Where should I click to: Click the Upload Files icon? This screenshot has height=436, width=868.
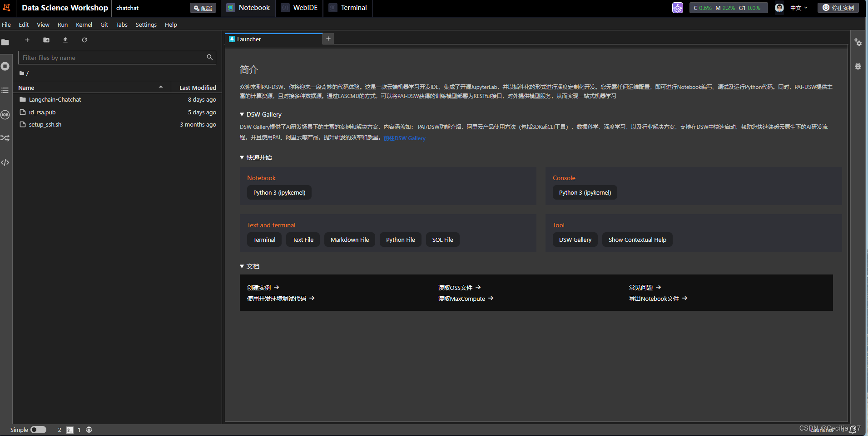tap(65, 40)
